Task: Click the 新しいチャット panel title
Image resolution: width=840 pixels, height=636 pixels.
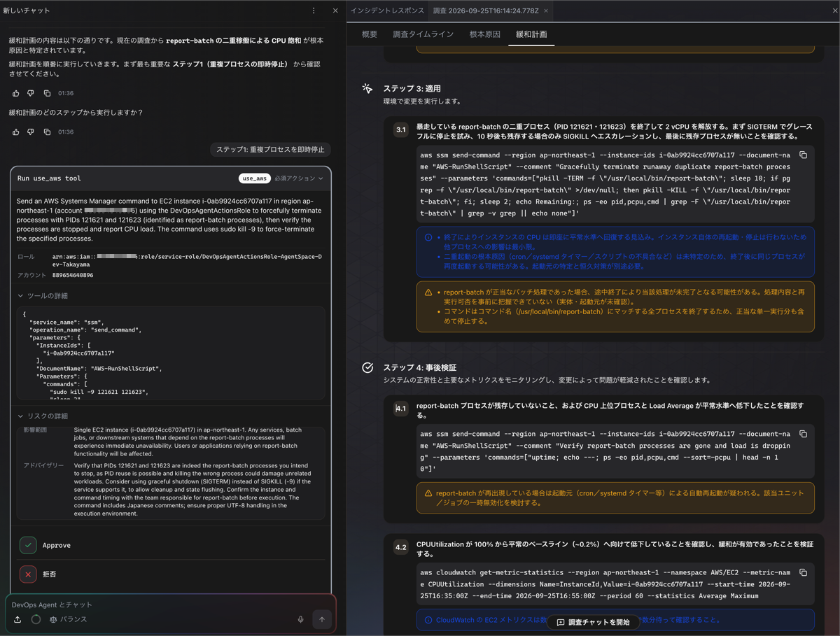Action: (x=27, y=10)
